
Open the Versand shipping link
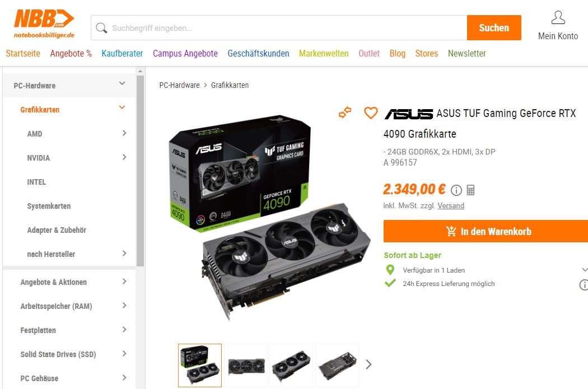pyautogui.click(x=451, y=206)
